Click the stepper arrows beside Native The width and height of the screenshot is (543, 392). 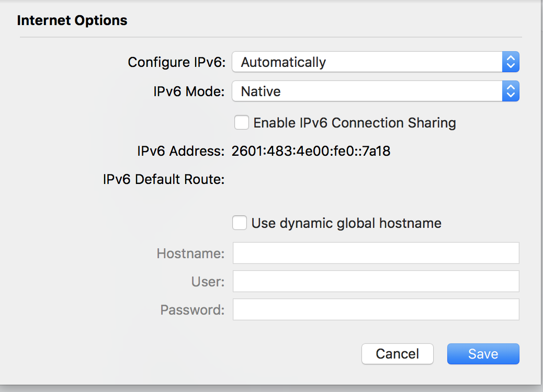[x=511, y=91]
